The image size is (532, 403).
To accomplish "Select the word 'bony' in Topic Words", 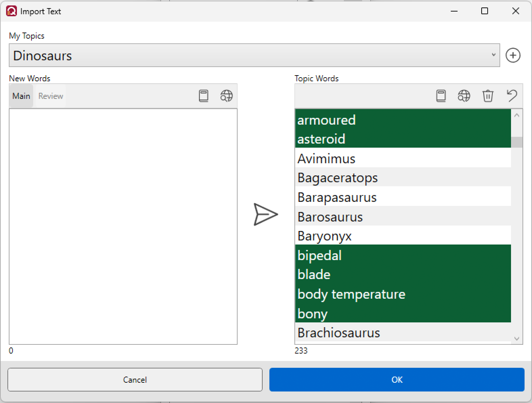I will (x=403, y=313).
